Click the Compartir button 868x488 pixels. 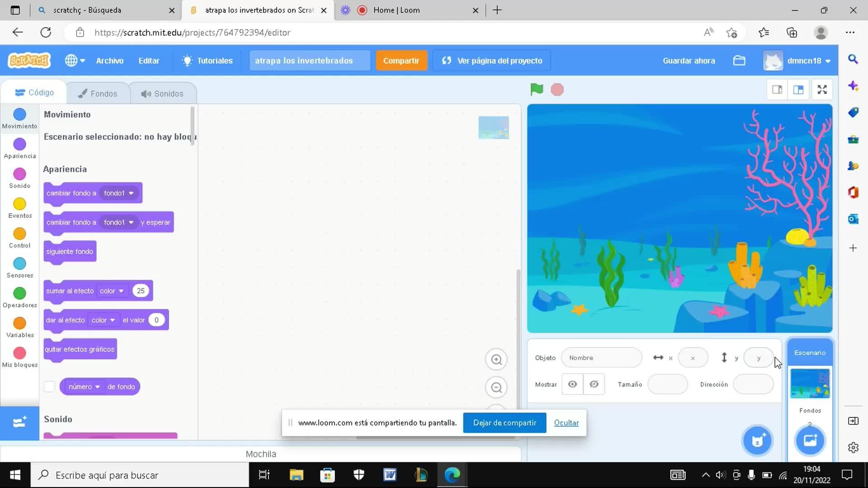[401, 61]
